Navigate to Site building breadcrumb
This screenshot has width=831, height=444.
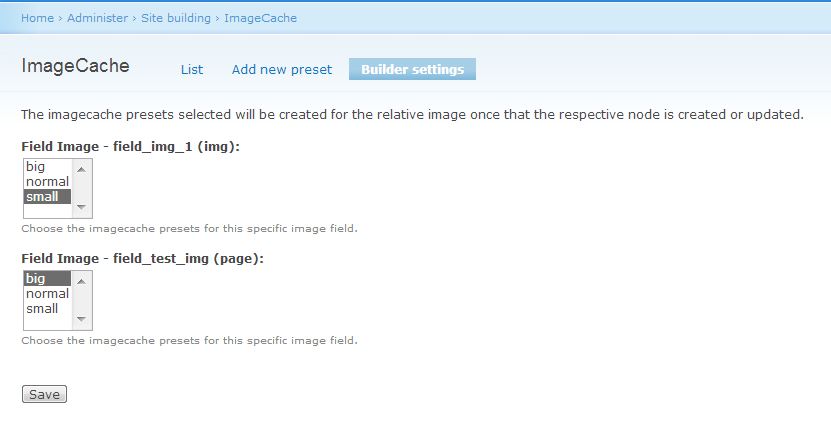click(x=176, y=18)
